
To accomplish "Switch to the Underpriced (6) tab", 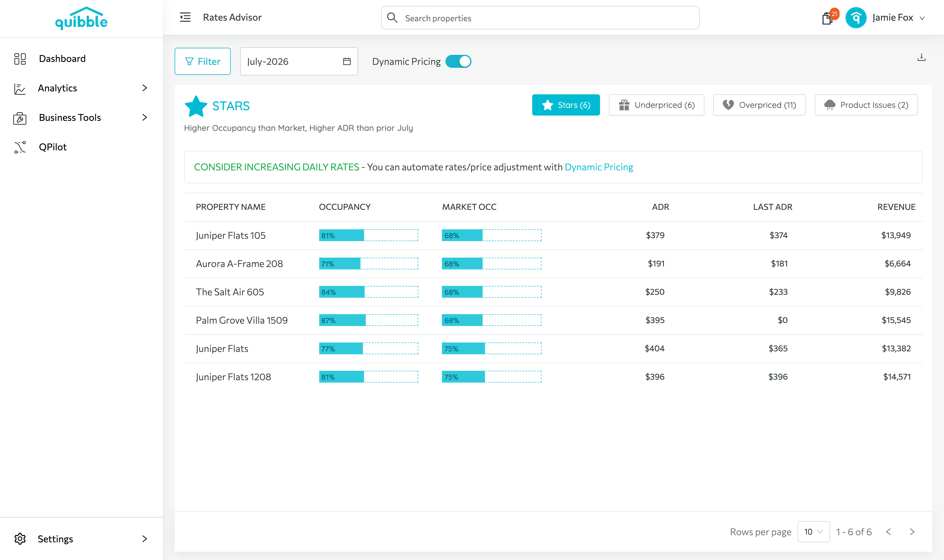I will point(656,105).
